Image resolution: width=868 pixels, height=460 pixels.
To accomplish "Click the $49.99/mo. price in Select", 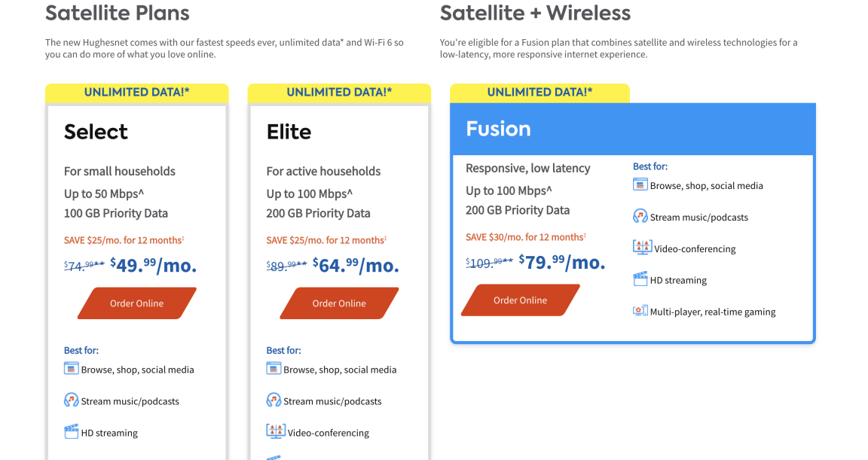I will [154, 265].
